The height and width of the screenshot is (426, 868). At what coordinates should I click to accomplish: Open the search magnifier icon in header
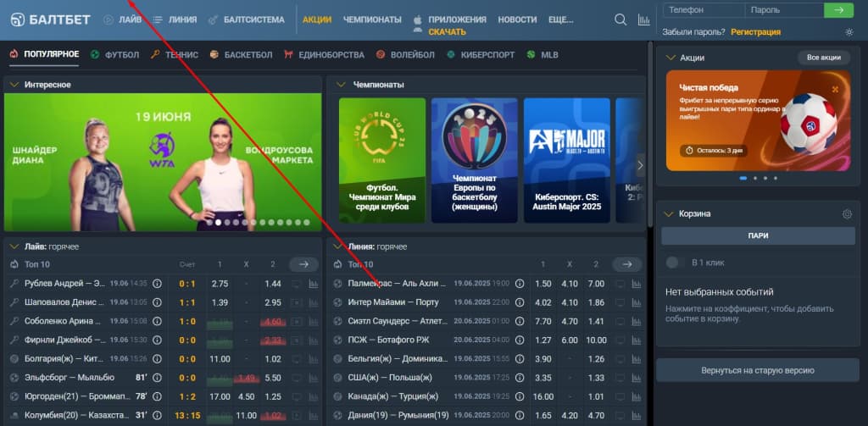(x=620, y=20)
